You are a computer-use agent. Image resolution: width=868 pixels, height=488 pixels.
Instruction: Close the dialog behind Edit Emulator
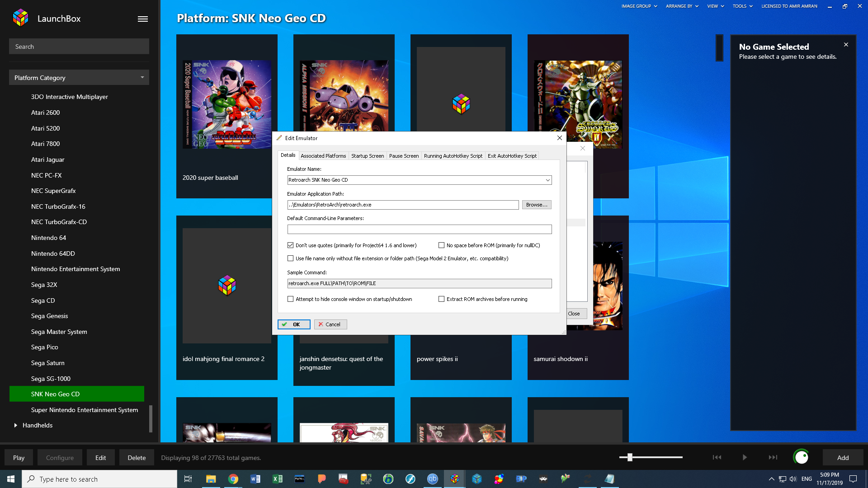coord(583,148)
